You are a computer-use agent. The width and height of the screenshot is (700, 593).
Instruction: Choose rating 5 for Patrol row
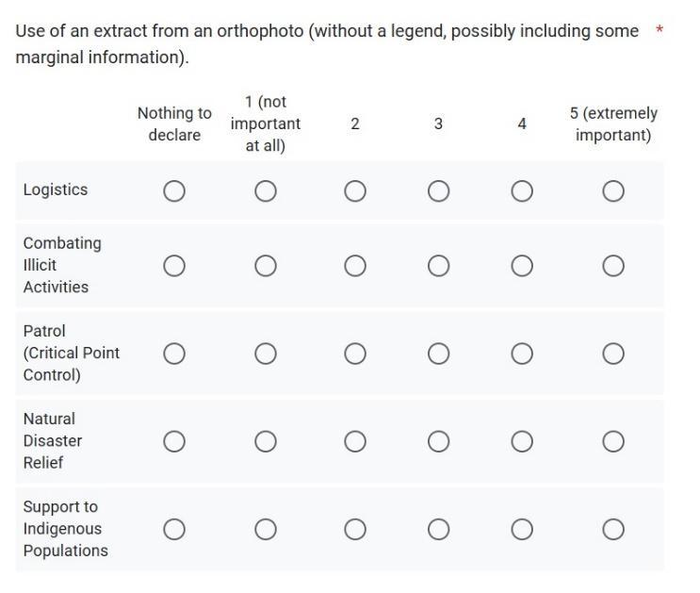(613, 354)
